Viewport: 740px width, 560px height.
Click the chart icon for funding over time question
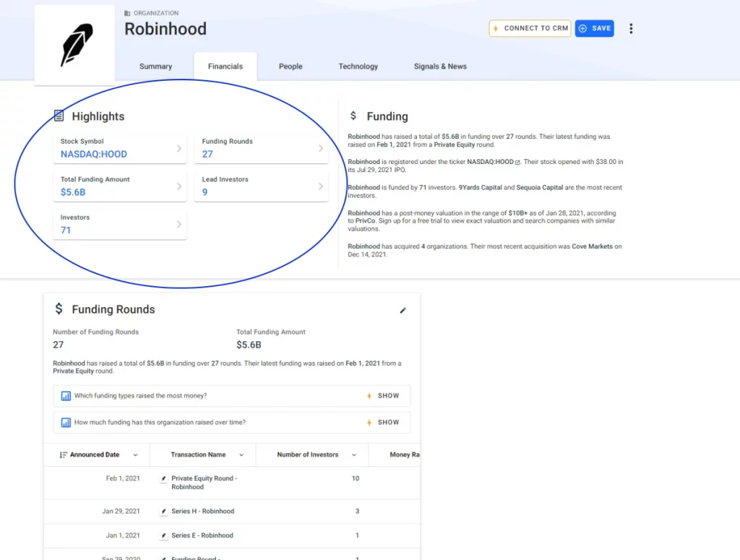pos(66,422)
